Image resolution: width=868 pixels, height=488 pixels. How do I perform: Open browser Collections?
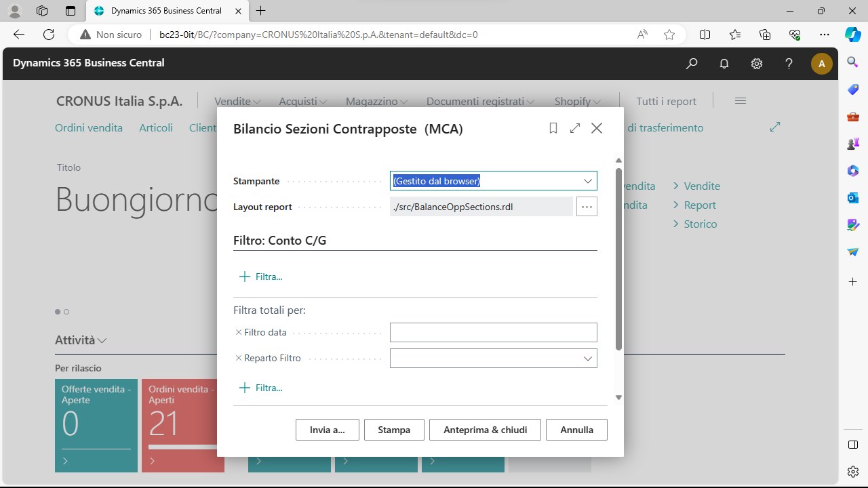(765, 35)
